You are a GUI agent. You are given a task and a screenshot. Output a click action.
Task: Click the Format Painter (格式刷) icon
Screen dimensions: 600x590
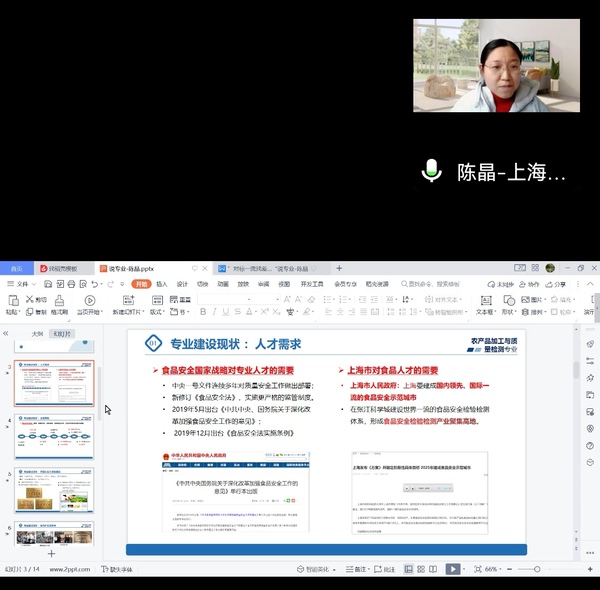click(x=59, y=299)
